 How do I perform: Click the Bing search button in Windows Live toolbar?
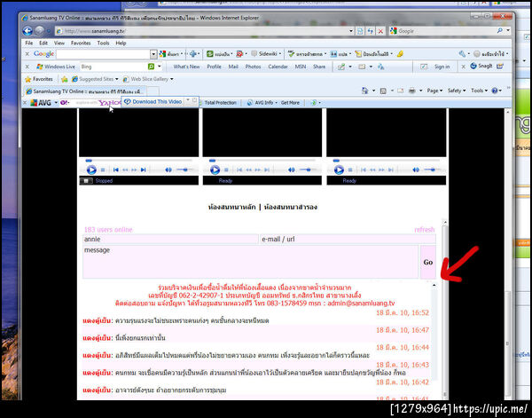click(x=151, y=67)
